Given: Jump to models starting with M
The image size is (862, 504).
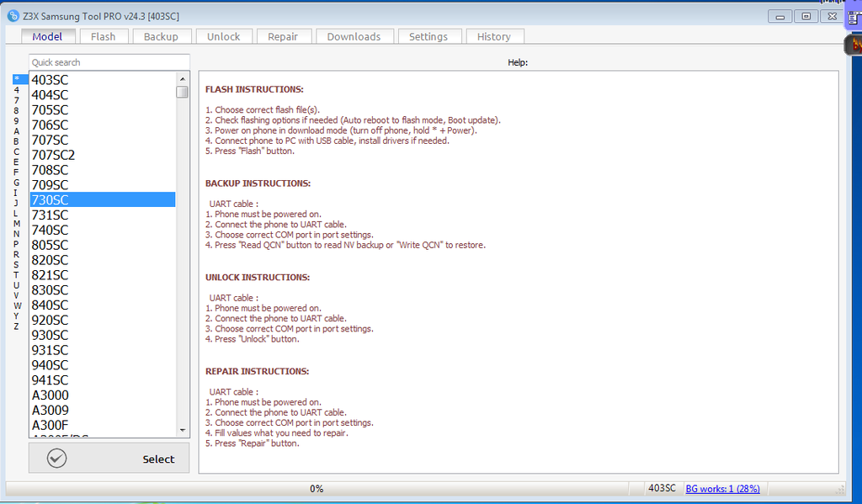Looking at the screenshot, I should [17, 224].
